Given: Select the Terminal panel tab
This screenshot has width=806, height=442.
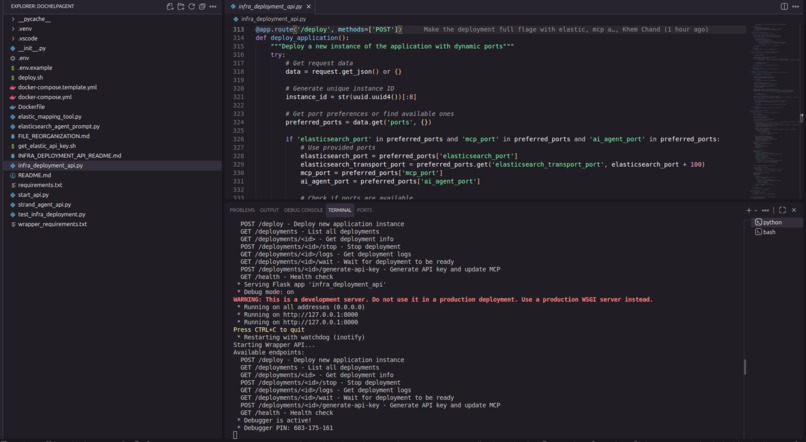Looking at the screenshot, I should [x=340, y=210].
